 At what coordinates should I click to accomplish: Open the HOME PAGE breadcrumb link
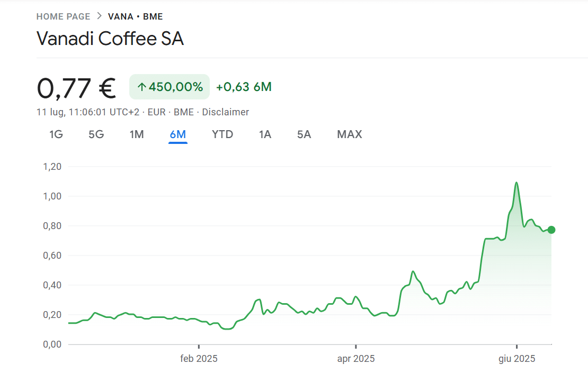pyautogui.click(x=64, y=16)
